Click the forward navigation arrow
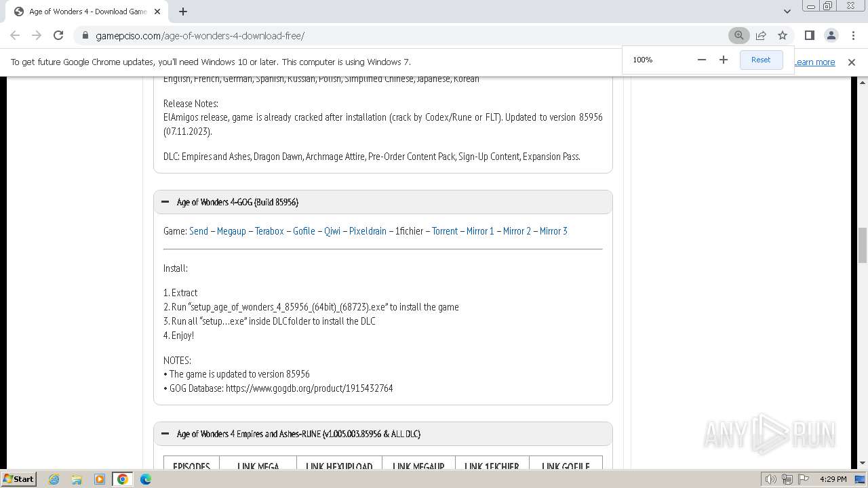Screen dimensions: 868x488 click(37, 35)
